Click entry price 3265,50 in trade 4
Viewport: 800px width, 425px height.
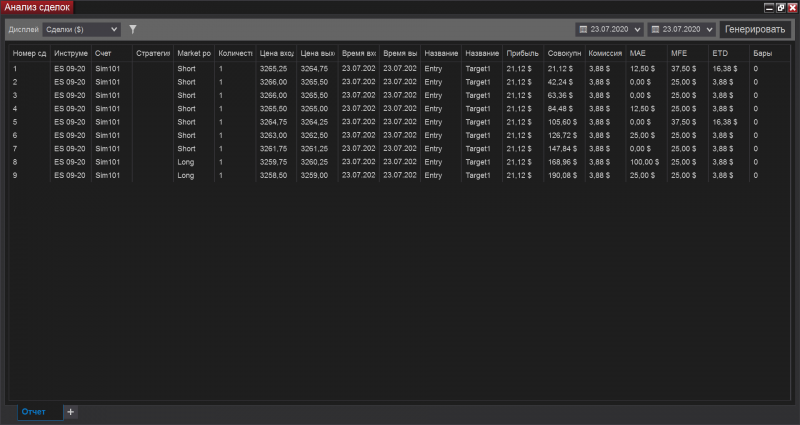277,108
